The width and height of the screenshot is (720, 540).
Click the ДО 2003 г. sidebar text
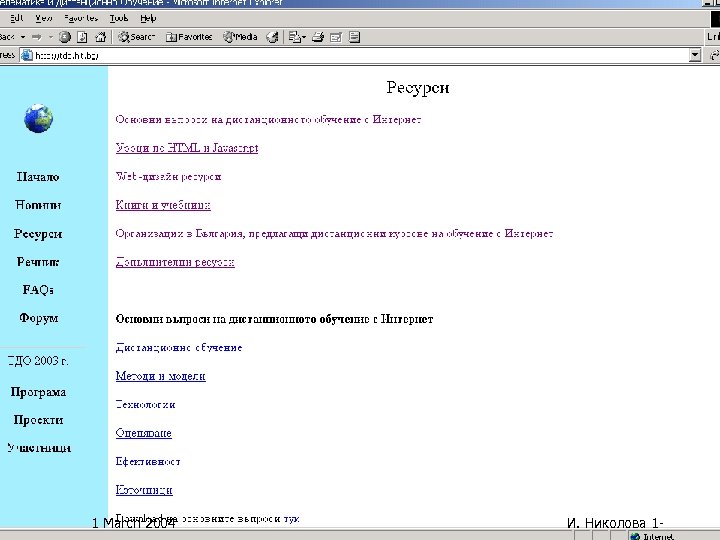pos(38,361)
